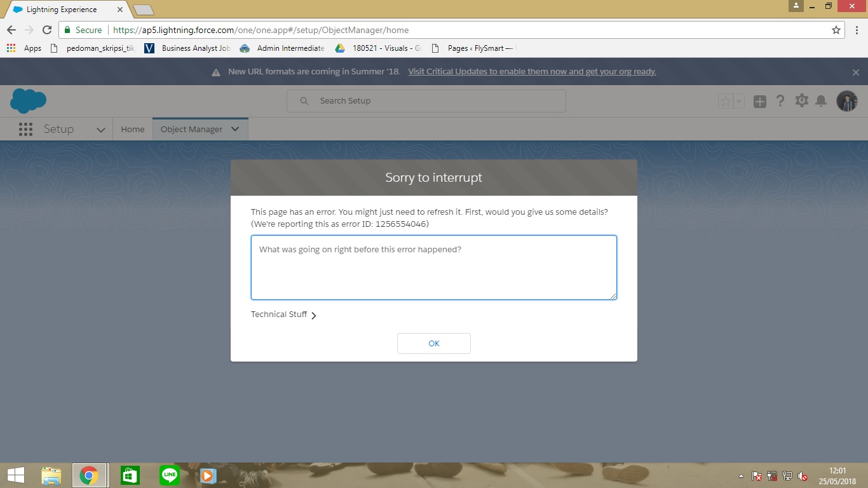Open the Object Manager tab dropdown chevron

pos(235,129)
